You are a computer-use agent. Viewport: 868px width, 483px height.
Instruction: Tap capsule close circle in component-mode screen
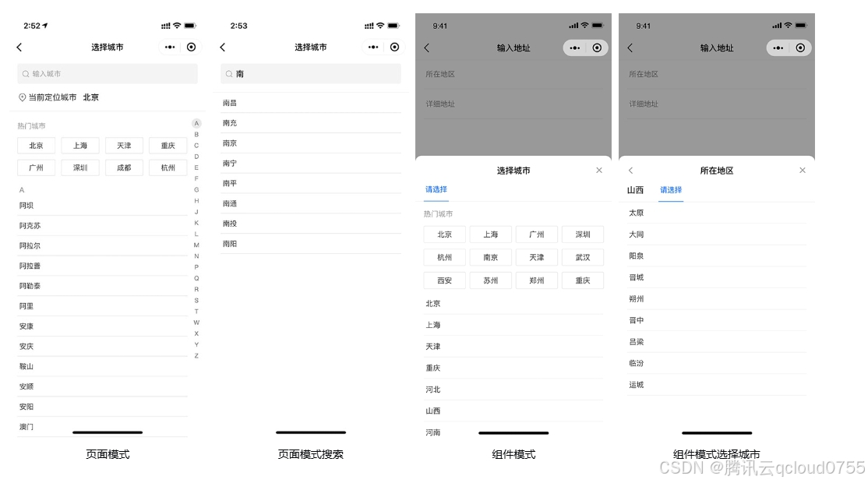597,48
